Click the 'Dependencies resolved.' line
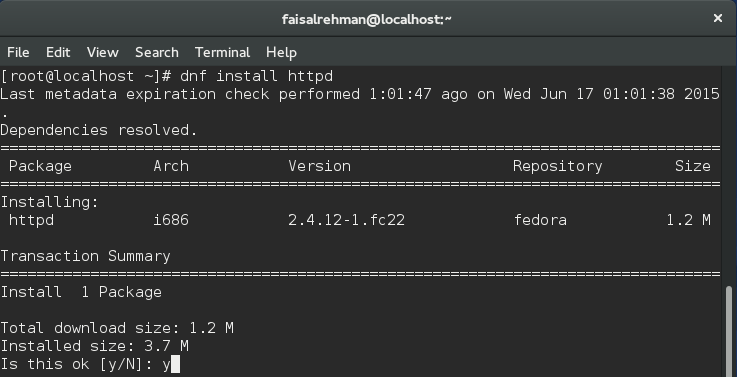 tap(99, 130)
